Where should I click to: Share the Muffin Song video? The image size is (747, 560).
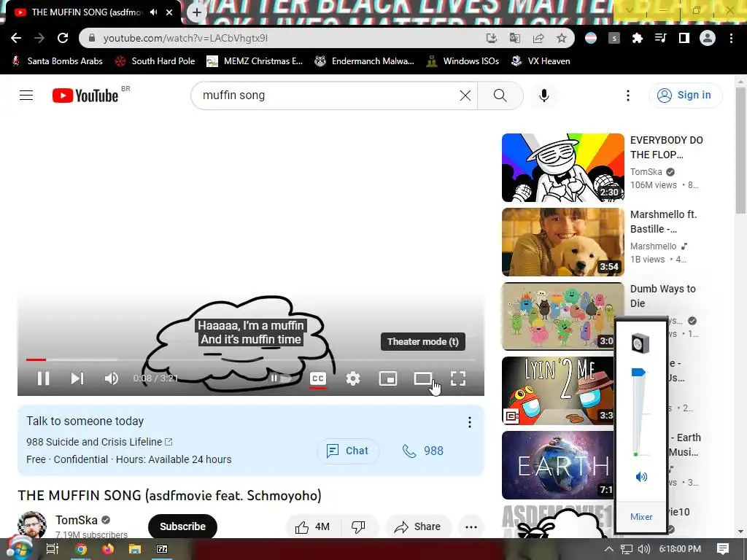[417, 526]
